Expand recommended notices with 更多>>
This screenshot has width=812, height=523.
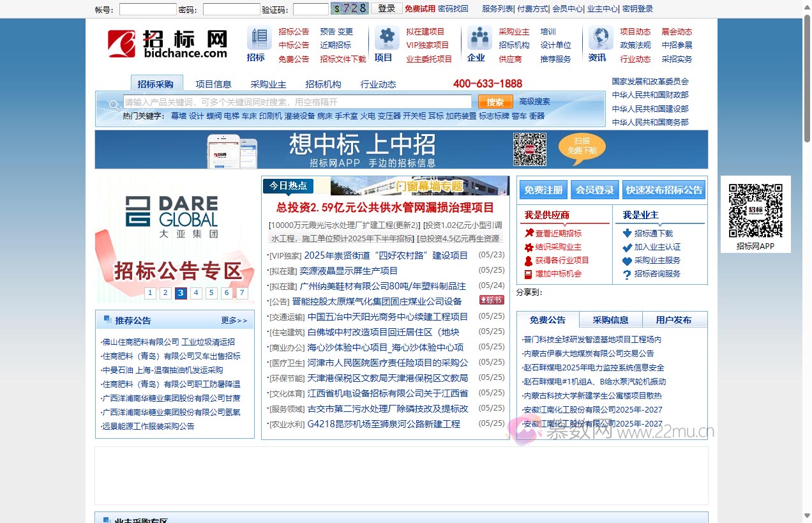coord(232,319)
